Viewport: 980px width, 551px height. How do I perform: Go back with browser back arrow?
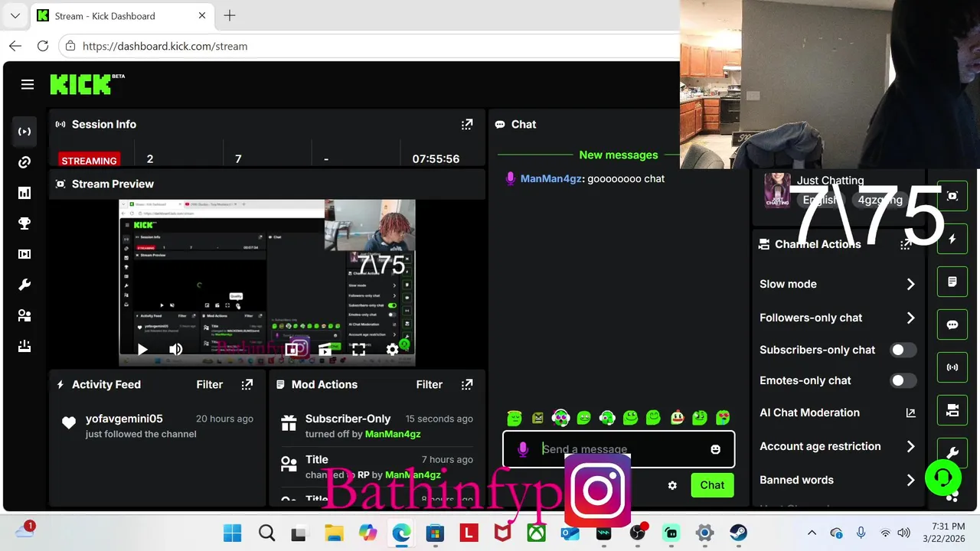(x=15, y=46)
